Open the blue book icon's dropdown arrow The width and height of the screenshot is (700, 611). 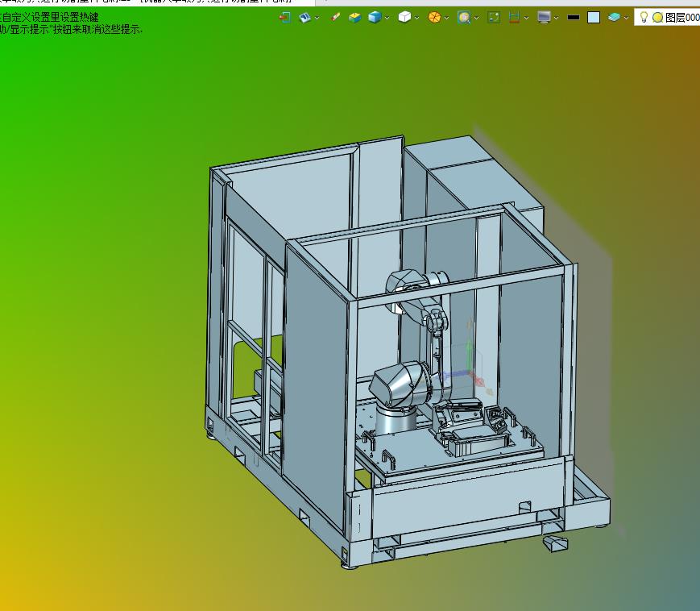(x=317, y=18)
